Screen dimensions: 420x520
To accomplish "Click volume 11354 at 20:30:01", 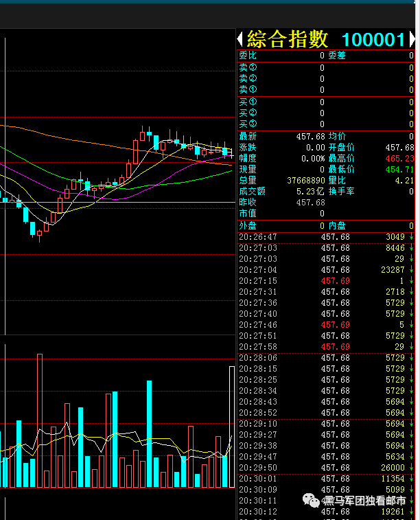I will pos(393,479).
